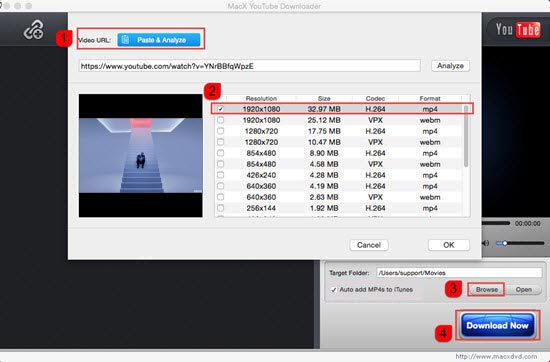Sort list by Resolution column header
Image resolution: width=550 pixels, height=362 pixels.
click(261, 99)
